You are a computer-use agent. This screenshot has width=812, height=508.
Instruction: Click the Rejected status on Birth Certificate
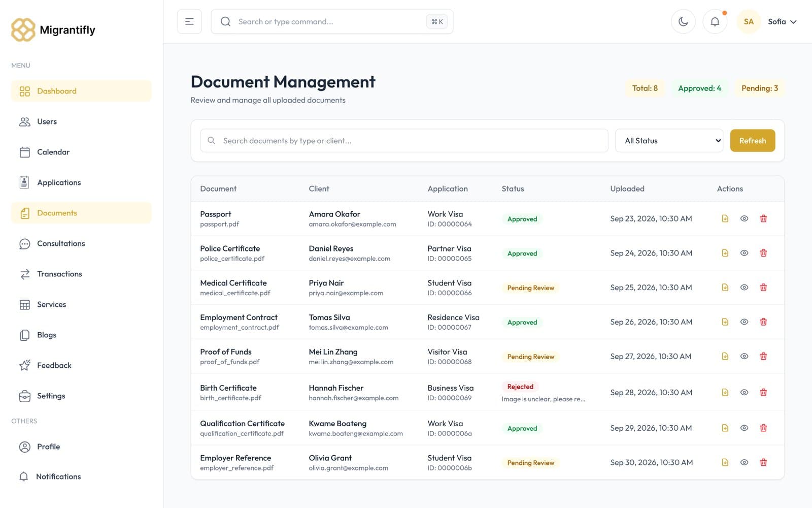520,387
